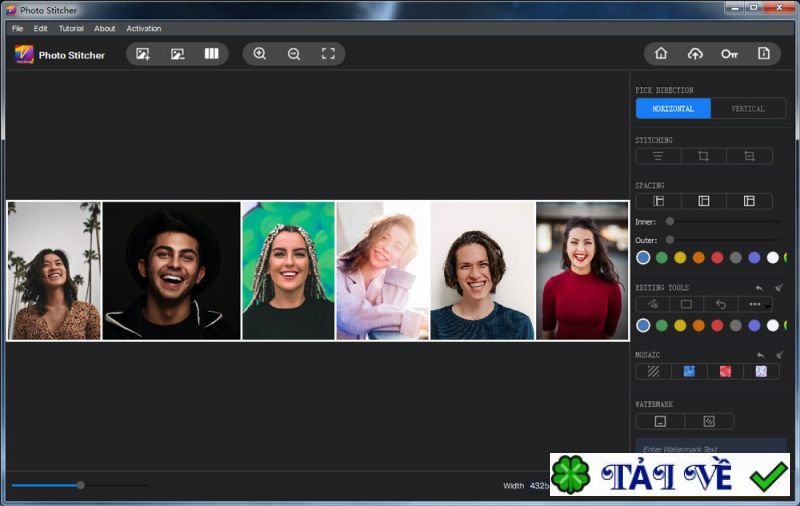Select the rectangle shape editing tool
Image resolution: width=800 pixels, height=506 pixels.
[686, 304]
